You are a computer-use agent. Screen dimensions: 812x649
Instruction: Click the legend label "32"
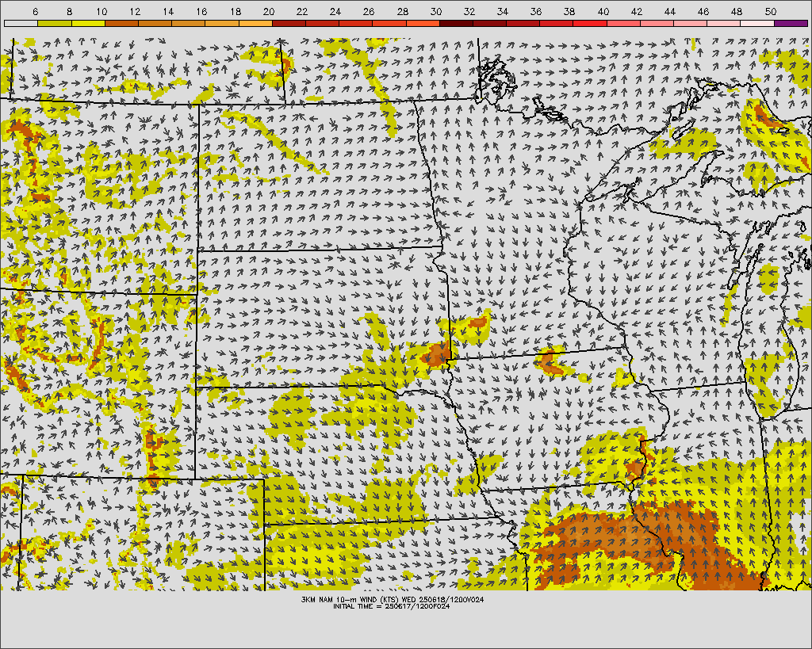click(x=469, y=11)
